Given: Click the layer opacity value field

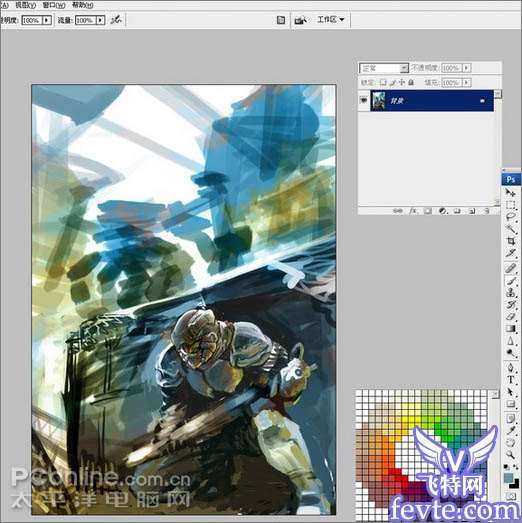Looking at the screenshot, I should [x=452, y=68].
